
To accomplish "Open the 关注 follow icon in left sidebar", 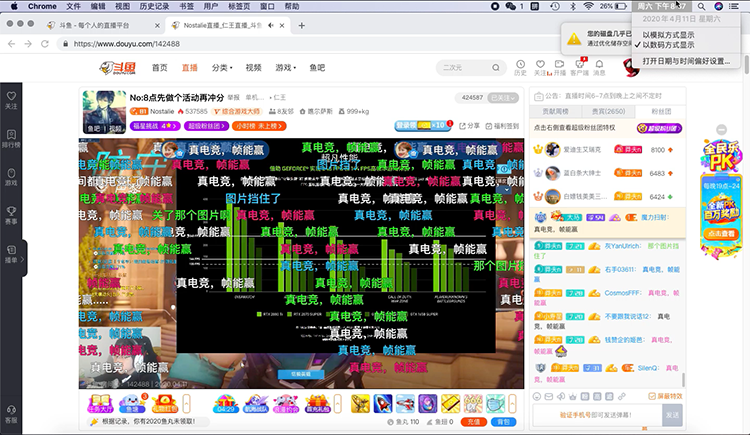I will click(x=11, y=100).
